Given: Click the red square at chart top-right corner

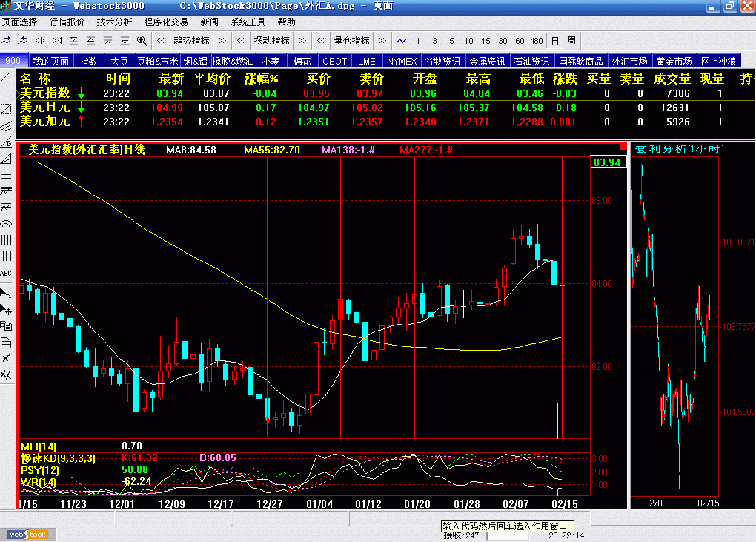Looking at the screenshot, I should pyautogui.click(x=623, y=146).
